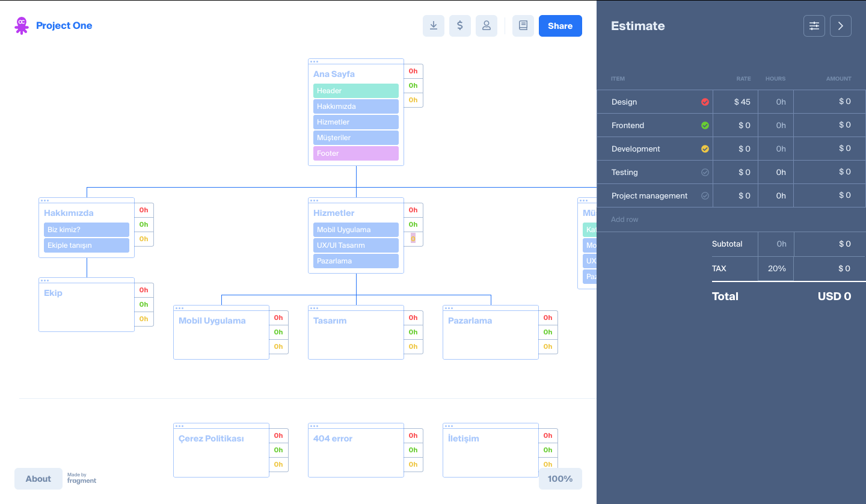866x504 pixels.
Task: Click the user profile icon
Action: coord(486,26)
